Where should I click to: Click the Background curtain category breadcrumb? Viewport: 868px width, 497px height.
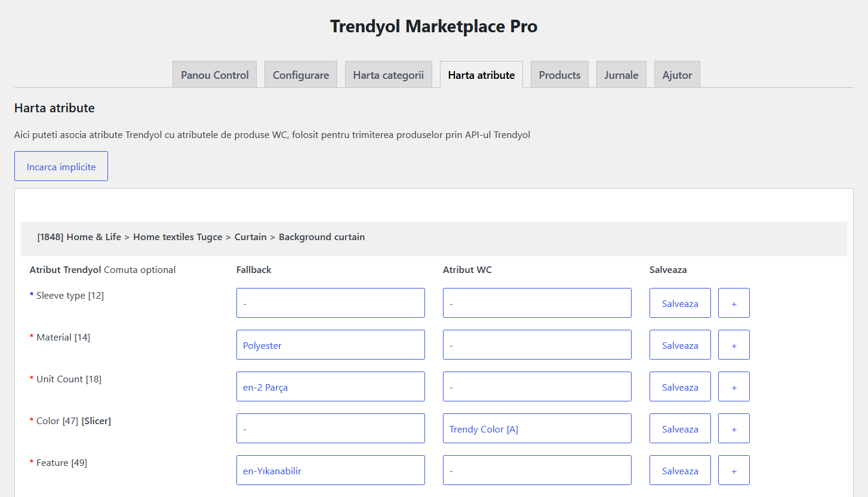click(322, 237)
